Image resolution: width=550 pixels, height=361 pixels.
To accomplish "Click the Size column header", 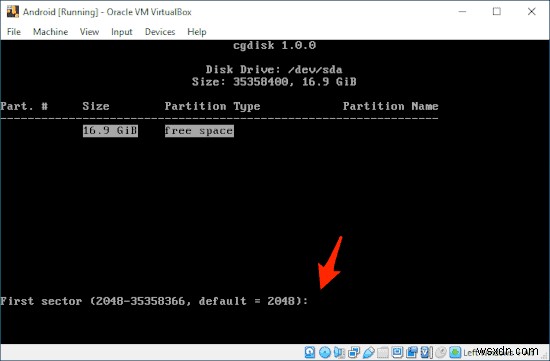I will (96, 106).
